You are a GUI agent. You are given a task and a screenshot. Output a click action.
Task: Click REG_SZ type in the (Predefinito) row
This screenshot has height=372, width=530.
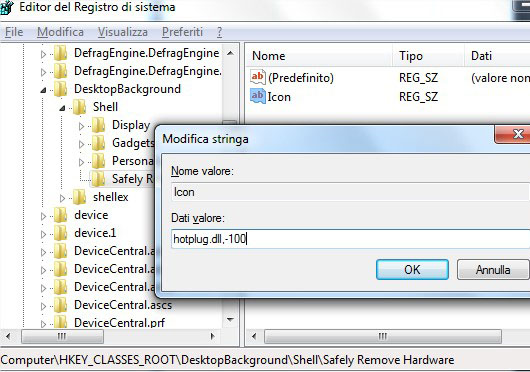418,78
